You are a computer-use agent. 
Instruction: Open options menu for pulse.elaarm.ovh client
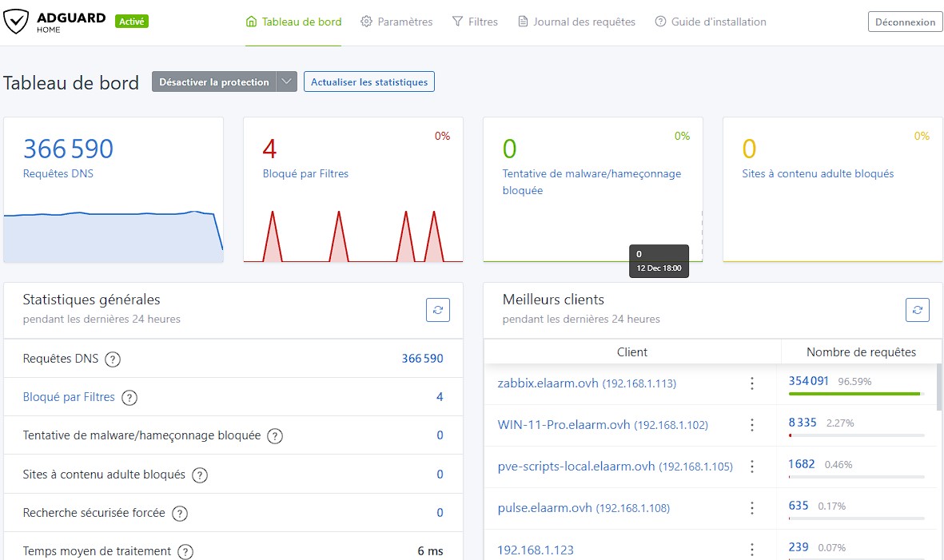(x=751, y=508)
